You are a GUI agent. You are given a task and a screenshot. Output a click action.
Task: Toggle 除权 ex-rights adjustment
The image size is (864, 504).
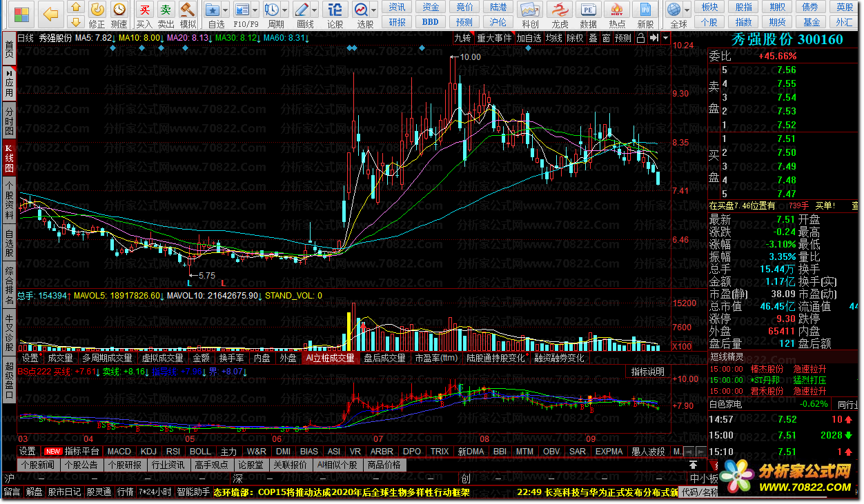click(575, 38)
